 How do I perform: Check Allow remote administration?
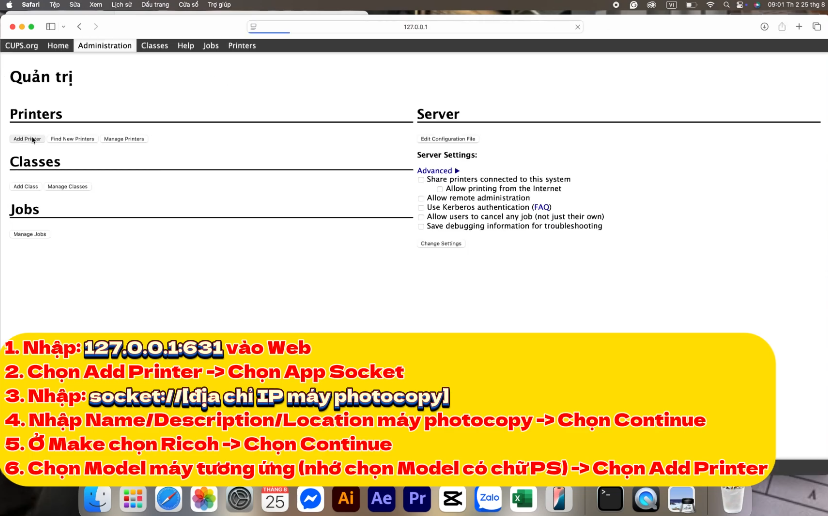[x=421, y=198]
